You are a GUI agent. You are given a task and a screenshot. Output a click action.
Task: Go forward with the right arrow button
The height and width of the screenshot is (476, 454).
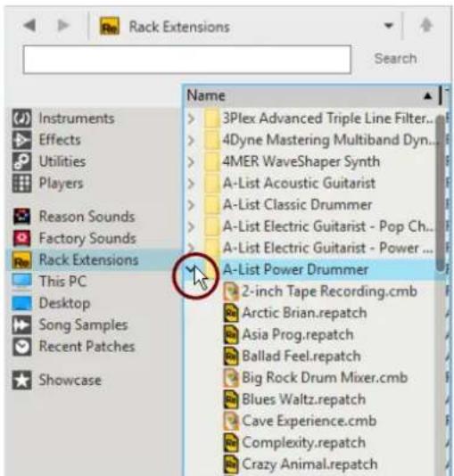pyautogui.click(x=62, y=26)
